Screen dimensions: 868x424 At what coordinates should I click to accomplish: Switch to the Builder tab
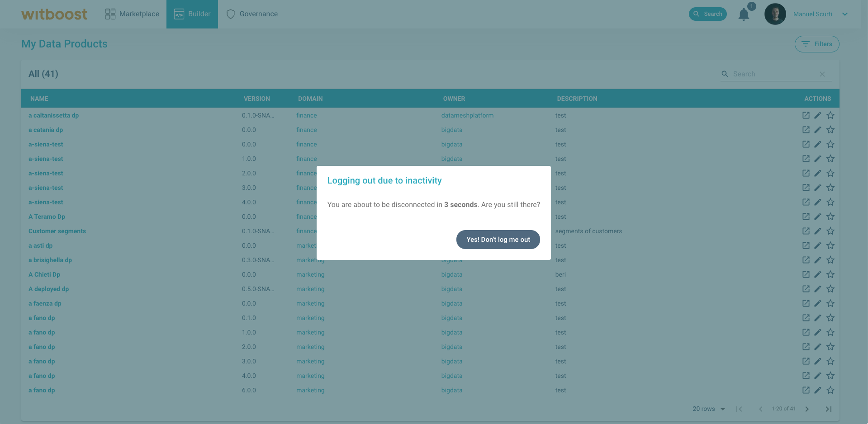[x=192, y=14]
